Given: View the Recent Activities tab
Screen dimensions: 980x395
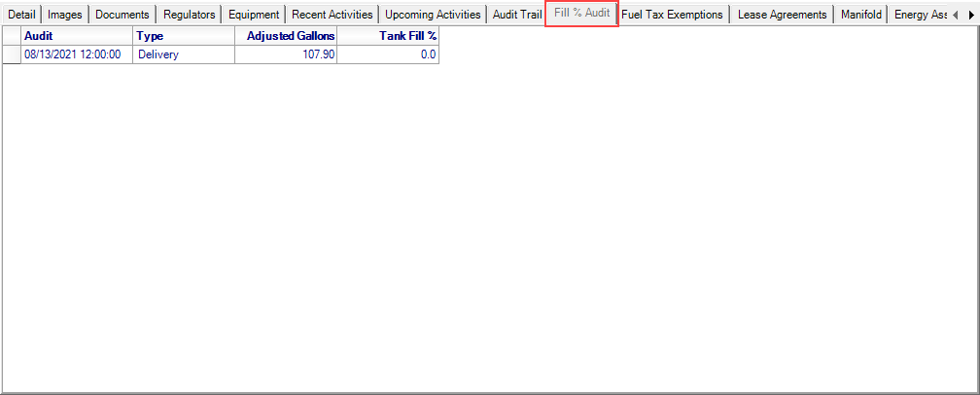Looking at the screenshot, I should click(x=332, y=15).
